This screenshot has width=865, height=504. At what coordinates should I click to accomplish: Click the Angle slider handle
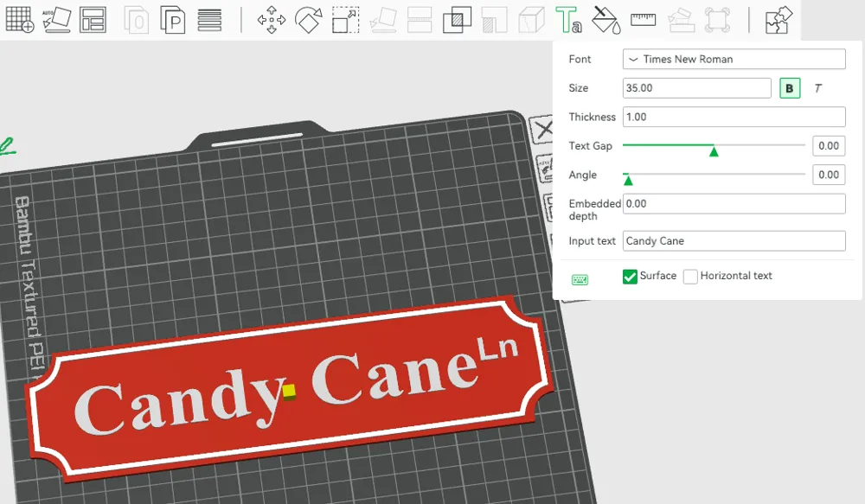(628, 180)
